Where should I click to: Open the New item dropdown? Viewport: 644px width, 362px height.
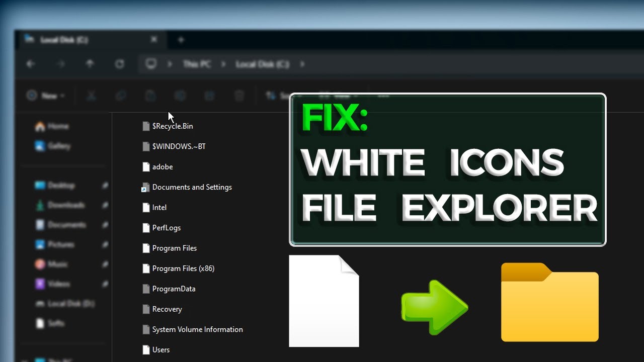(46, 95)
